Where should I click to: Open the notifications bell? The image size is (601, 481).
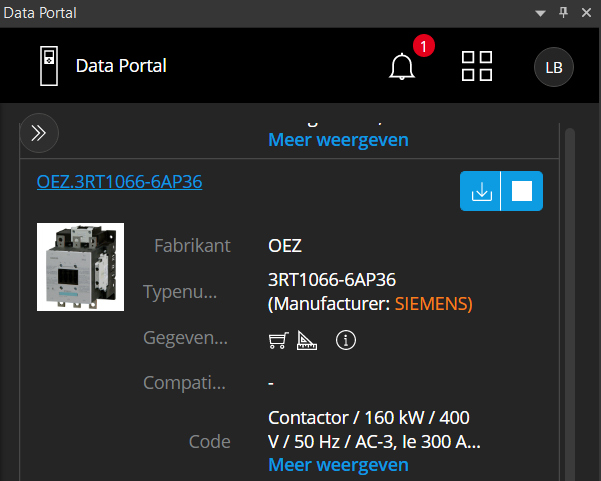402,67
